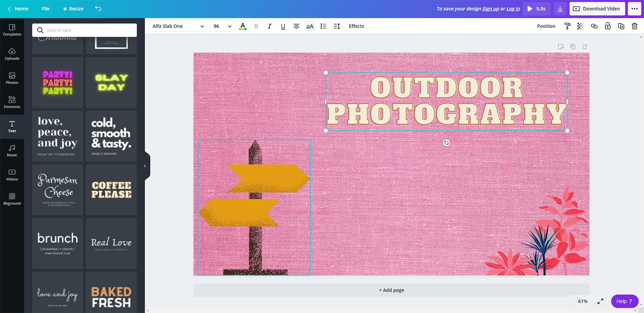Click the rotate handle below the text box
The height and width of the screenshot is (313, 644).
coord(446,143)
